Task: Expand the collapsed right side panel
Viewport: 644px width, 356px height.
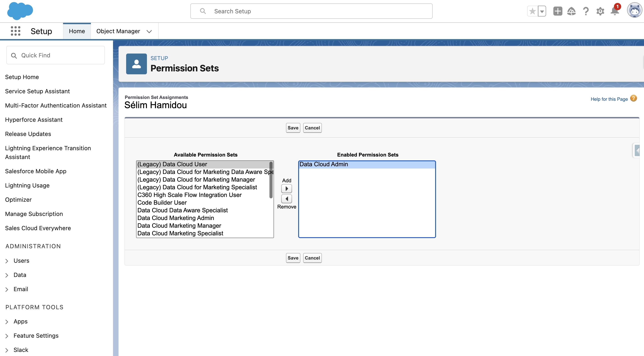Action: click(637, 150)
